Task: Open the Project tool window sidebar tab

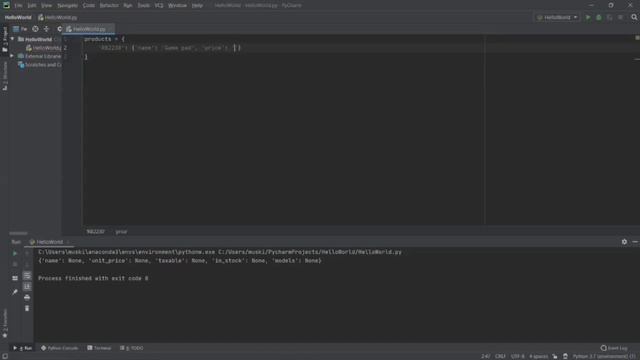Action: tap(5, 40)
